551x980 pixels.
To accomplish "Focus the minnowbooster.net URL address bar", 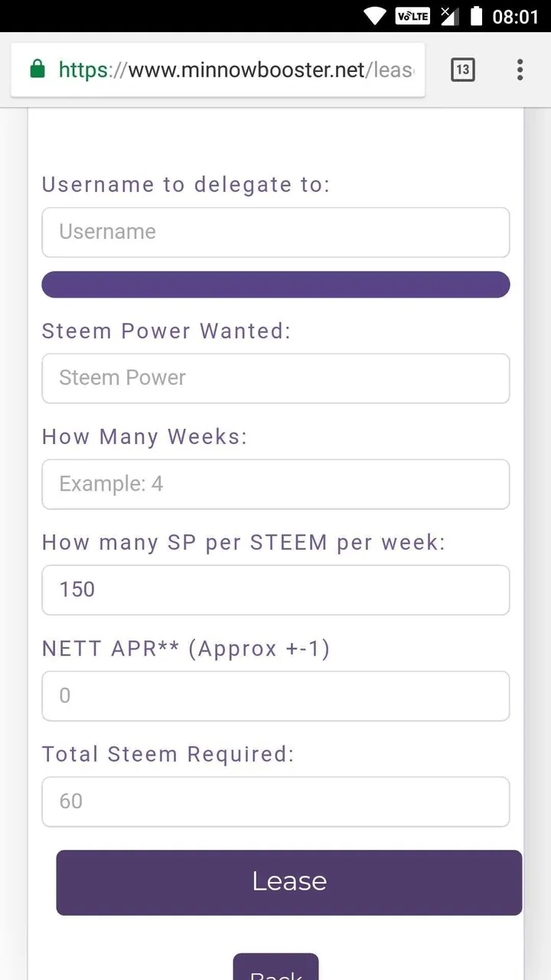I will [x=236, y=70].
